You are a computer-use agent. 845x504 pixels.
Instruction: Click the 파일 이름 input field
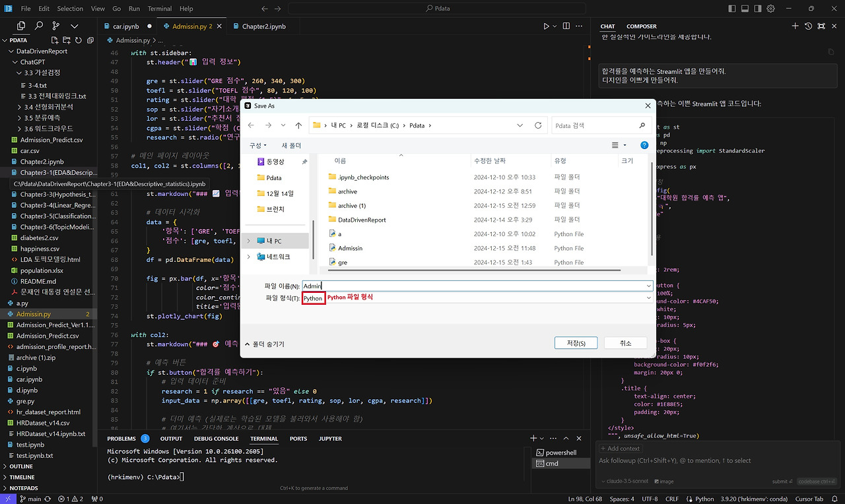point(477,286)
